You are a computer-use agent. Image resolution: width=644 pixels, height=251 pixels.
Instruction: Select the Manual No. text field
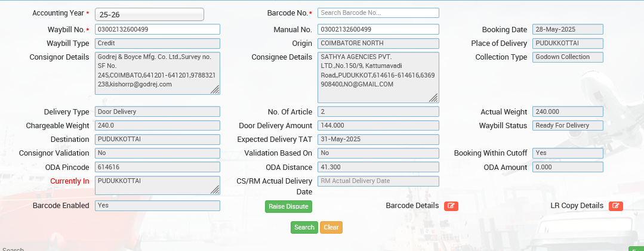378,29
